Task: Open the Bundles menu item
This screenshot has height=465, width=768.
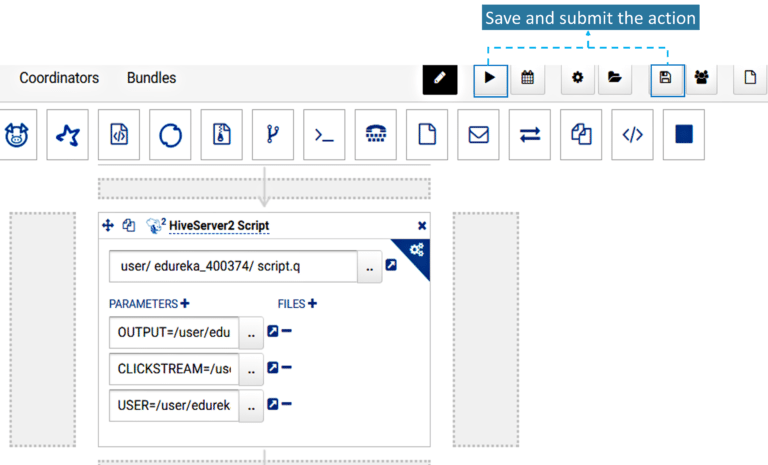Action: click(x=151, y=78)
